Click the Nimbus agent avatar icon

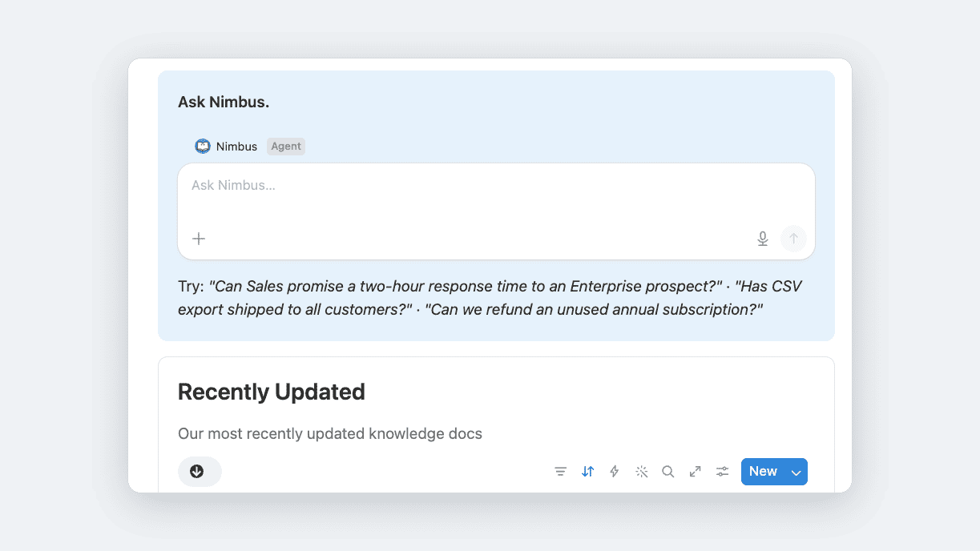point(203,147)
